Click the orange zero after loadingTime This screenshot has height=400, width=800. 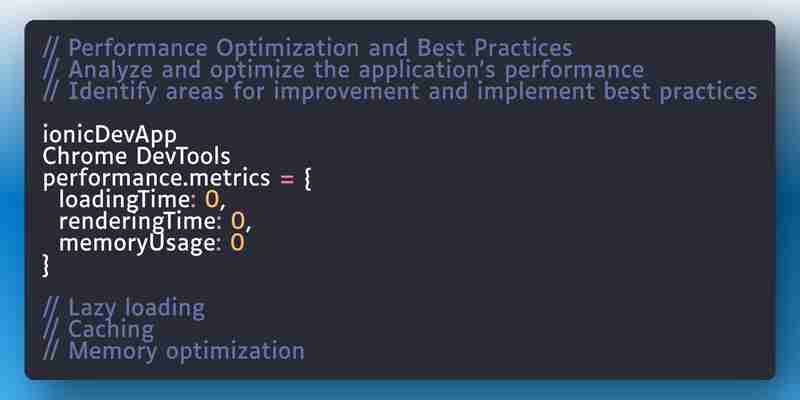[212, 199]
